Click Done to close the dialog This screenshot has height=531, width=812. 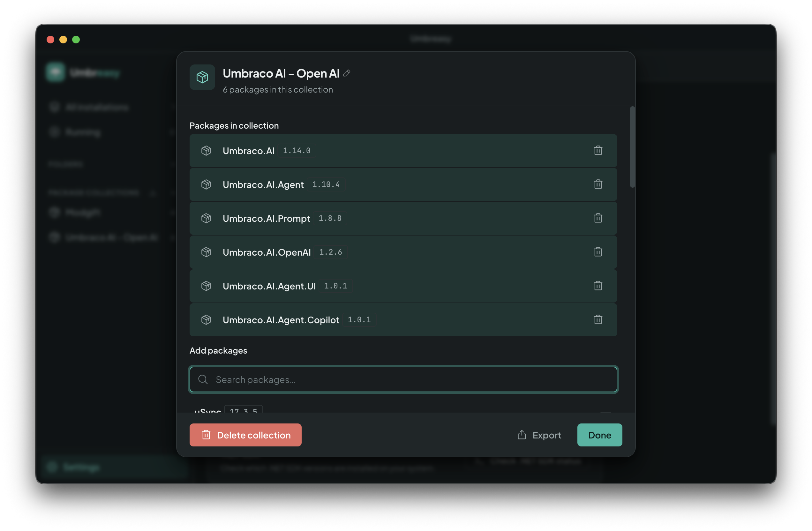pos(599,435)
